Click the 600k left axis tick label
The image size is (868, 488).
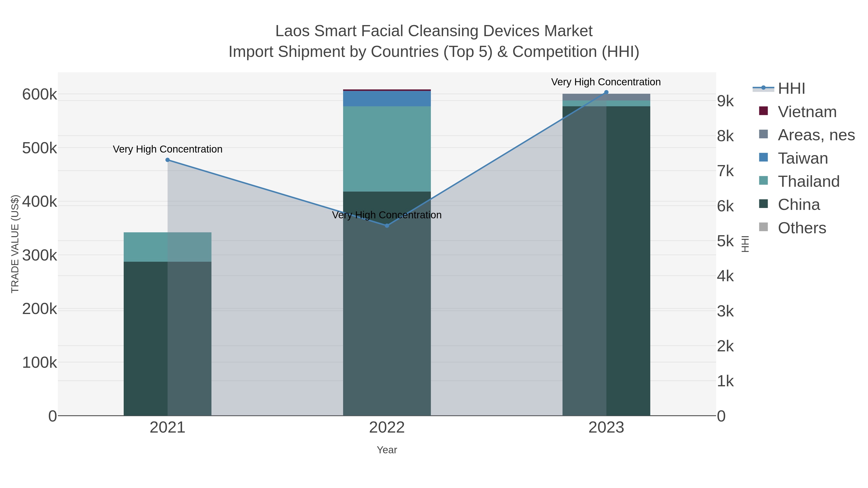40,95
